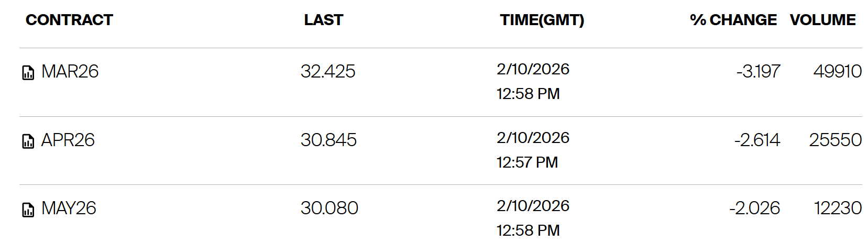Click the chart icon beside MAY26
This screenshot has height=242, width=868.
pyautogui.click(x=28, y=210)
